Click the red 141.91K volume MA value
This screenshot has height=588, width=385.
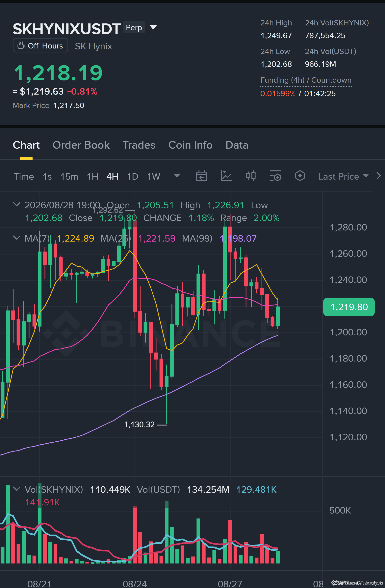coord(42,502)
